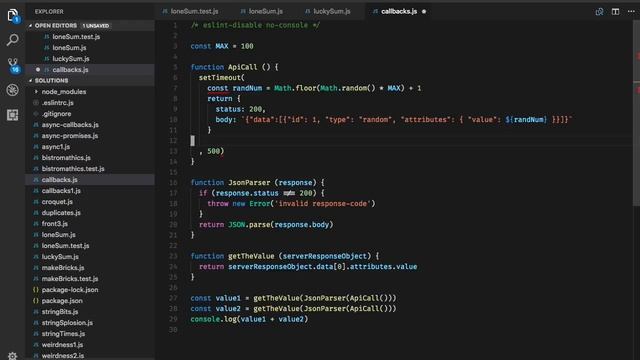Open loneSum.js in the Solutions tree
The height and width of the screenshot is (360, 640).
coord(58,235)
